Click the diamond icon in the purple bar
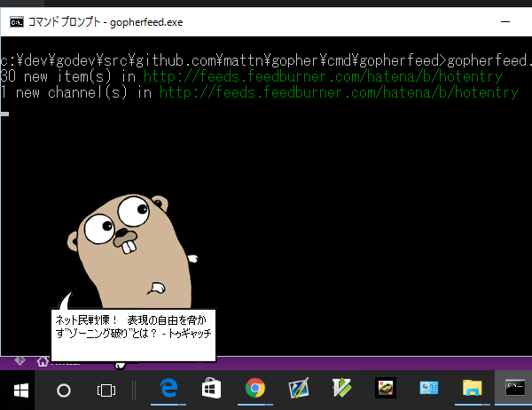This screenshot has height=410, width=532. pyautogui.click(x=20, y=360)
